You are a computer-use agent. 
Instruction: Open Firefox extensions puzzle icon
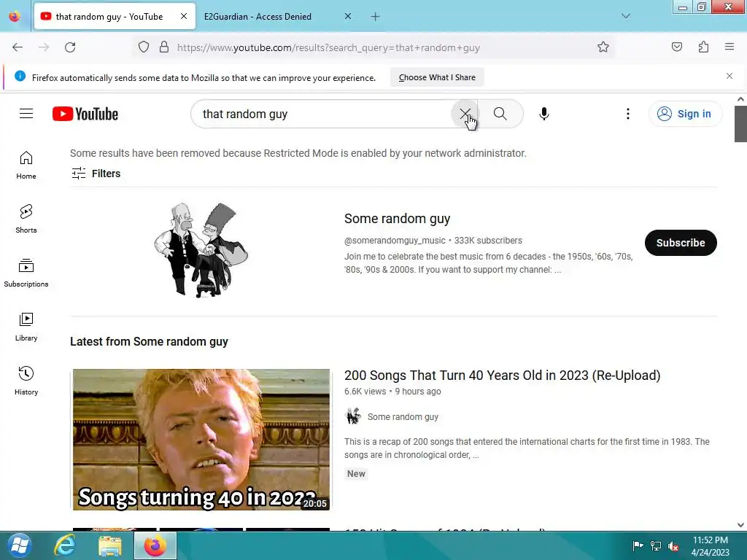703,47
